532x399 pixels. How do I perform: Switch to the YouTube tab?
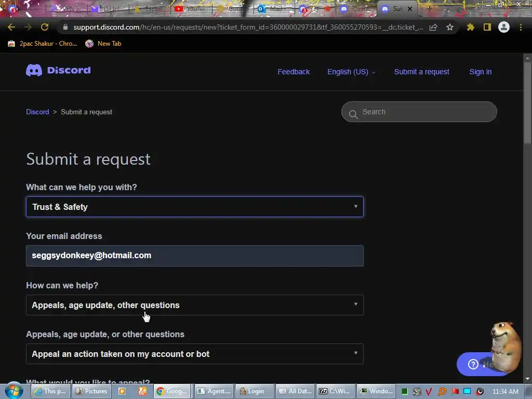190,9
